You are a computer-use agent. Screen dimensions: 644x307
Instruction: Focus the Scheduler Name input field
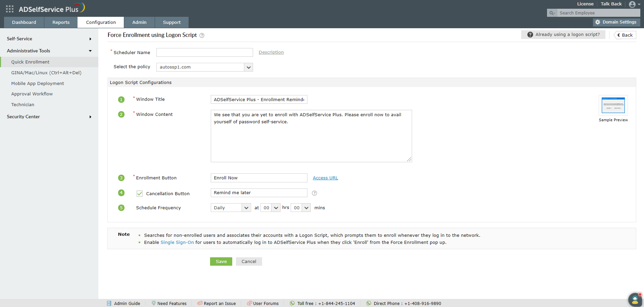tap(205, 52)
